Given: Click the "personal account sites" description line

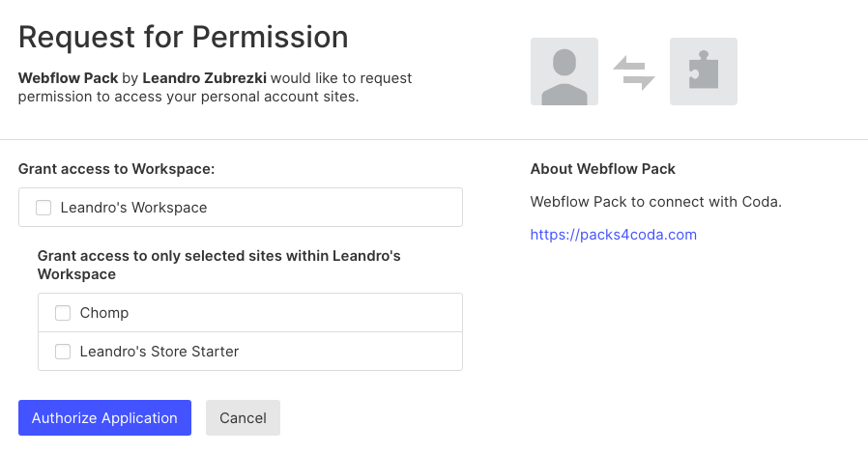Looking at the screenshot, I should pos(188,97).
